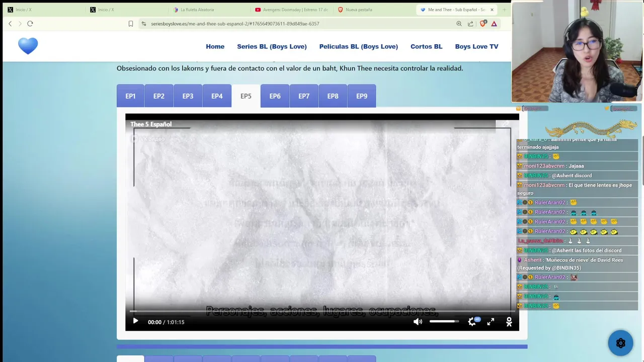Screen dimensions: 644x362
Task: Switch to Nueva pestaña tab
Action: point(374,10)
